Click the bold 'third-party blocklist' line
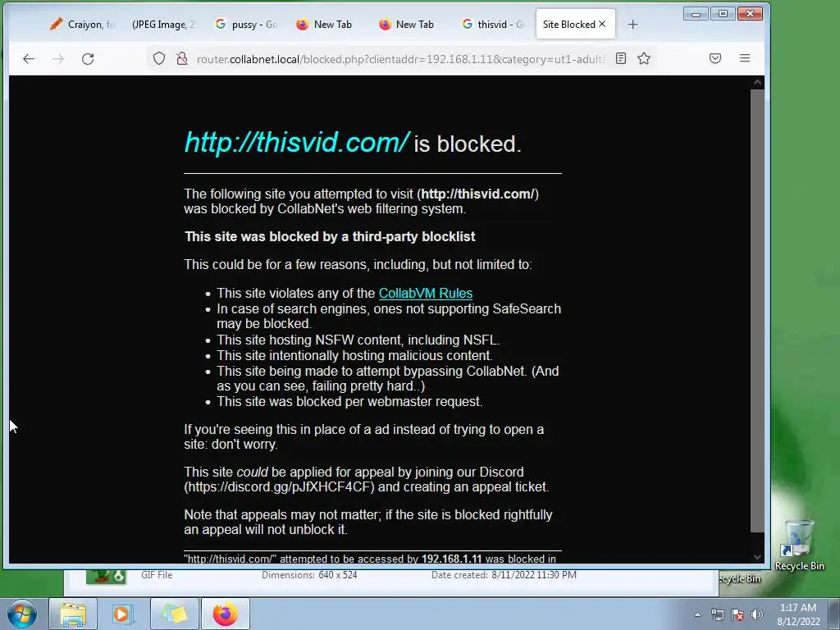Image resolution: width=840 pixels, height=630 pixels. point(330,237)
